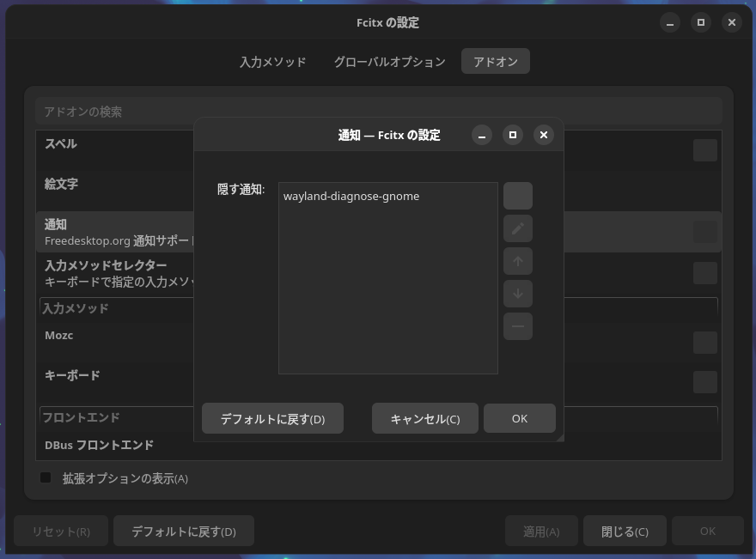The width and height of the screenshot is (756, 559).
Task: Select the キーボード addon row
Action: [x=379, y=382]
